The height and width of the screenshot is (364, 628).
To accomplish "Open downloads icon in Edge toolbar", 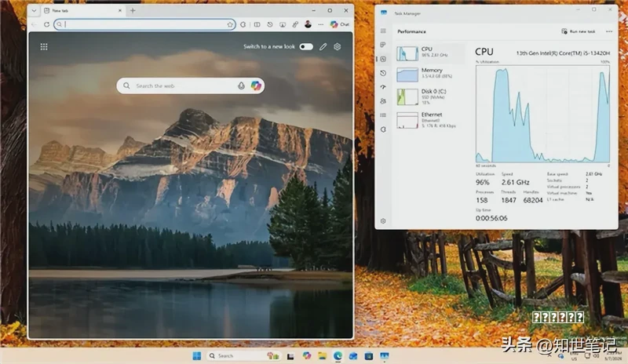I will coord(283,24).
